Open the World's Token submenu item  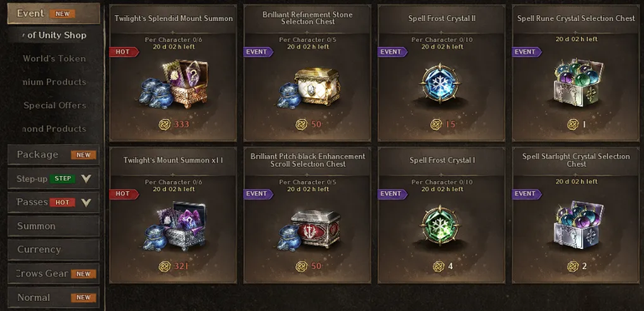click(55, 59)
